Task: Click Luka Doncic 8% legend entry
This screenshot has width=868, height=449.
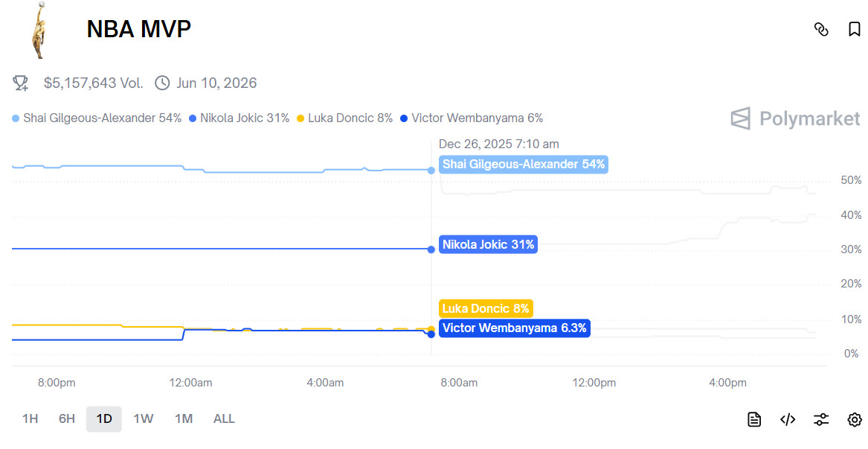Action: point(344,118)
